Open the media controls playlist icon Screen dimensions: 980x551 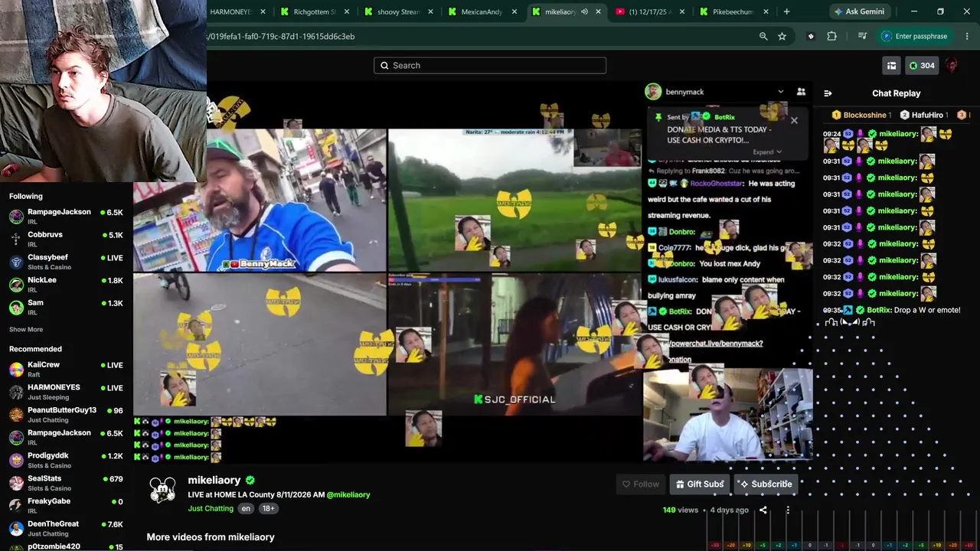[862, 36]
